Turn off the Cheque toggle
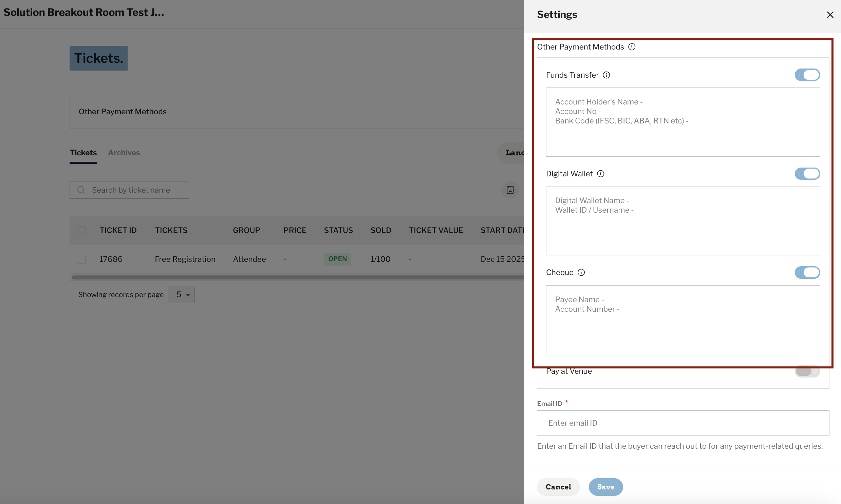Image resolution: width=841 pixels, height=504 pixels. [x=807, y=273]
